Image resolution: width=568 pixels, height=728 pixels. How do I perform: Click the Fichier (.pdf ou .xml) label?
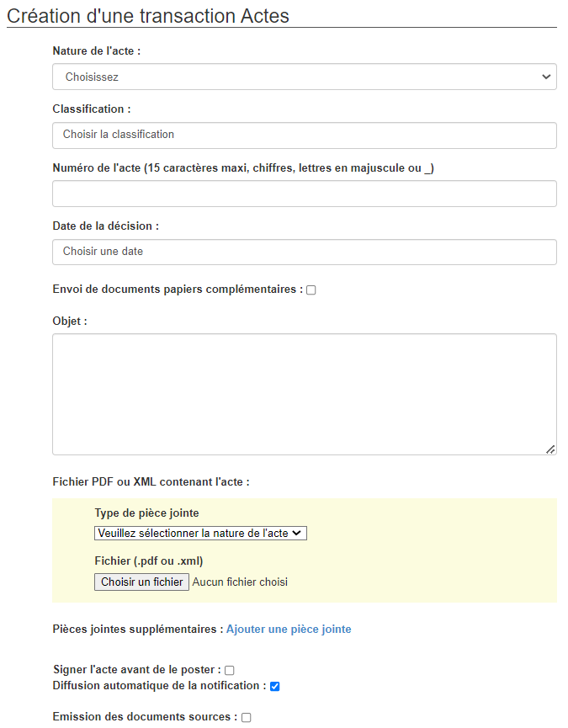(x=149, y=561)
